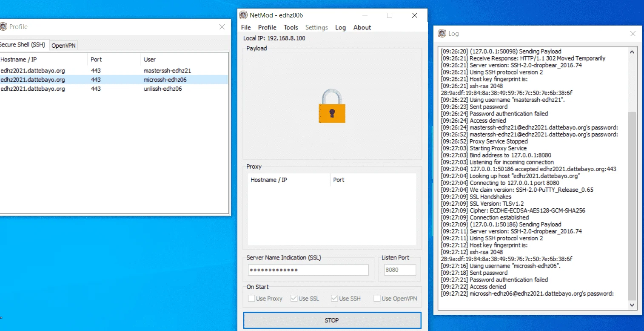Viewport: 644px width, 331px height.
Task: Open the Tools menu
Action: tap(291, 27)
